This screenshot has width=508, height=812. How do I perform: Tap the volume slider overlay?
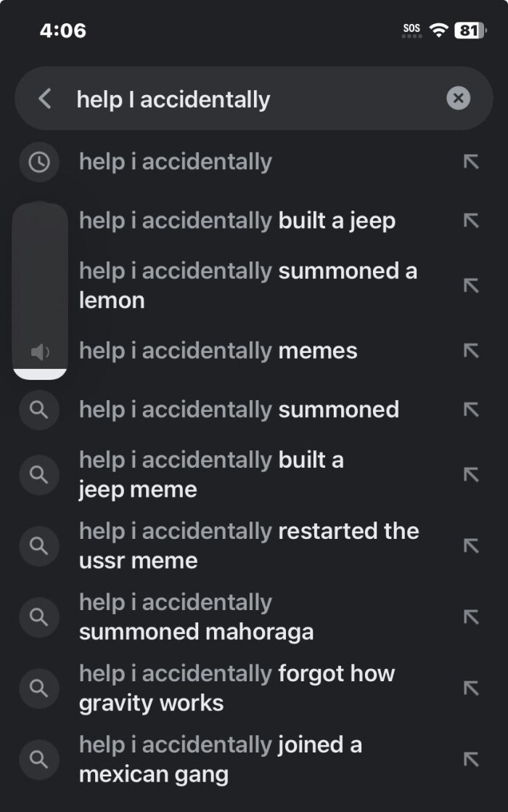[40, 291]
